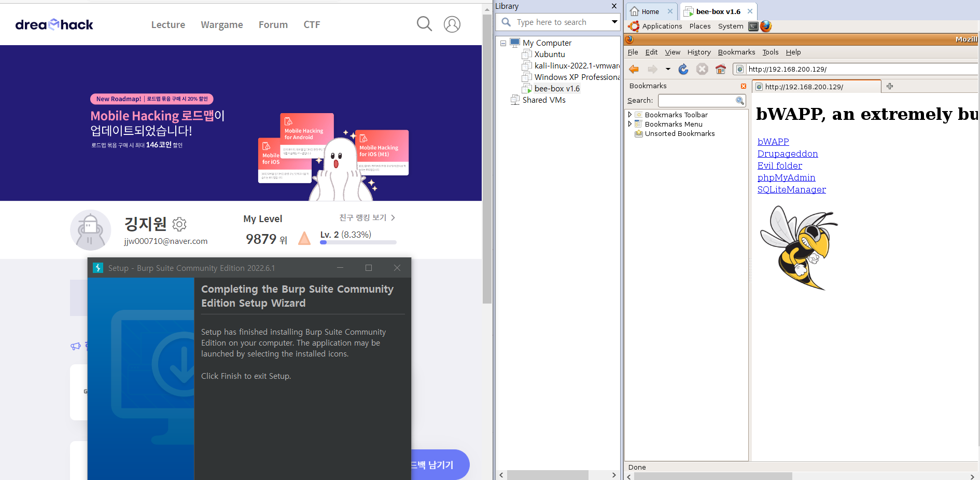Open Firefox History menu
Screen dimensions: 980x480
point(699,52)
